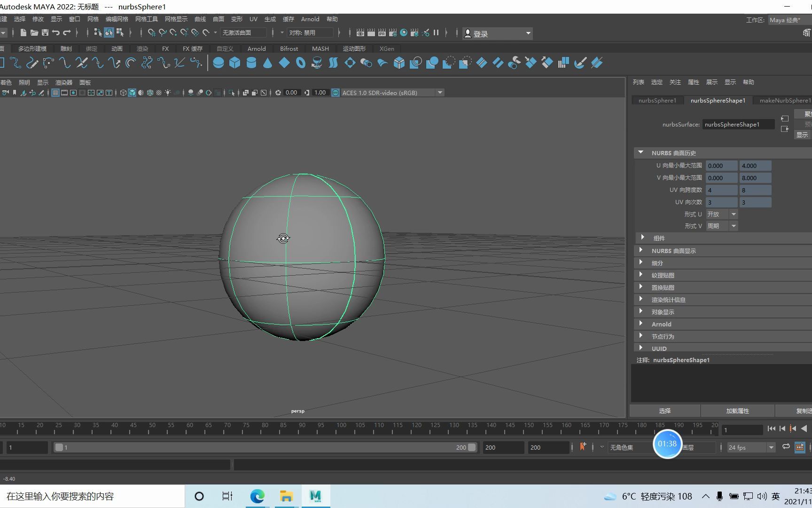Viewport: 812px width, 508px height.
Task: Click the Render current frame clapboard icon
Action: coord(371,32)
